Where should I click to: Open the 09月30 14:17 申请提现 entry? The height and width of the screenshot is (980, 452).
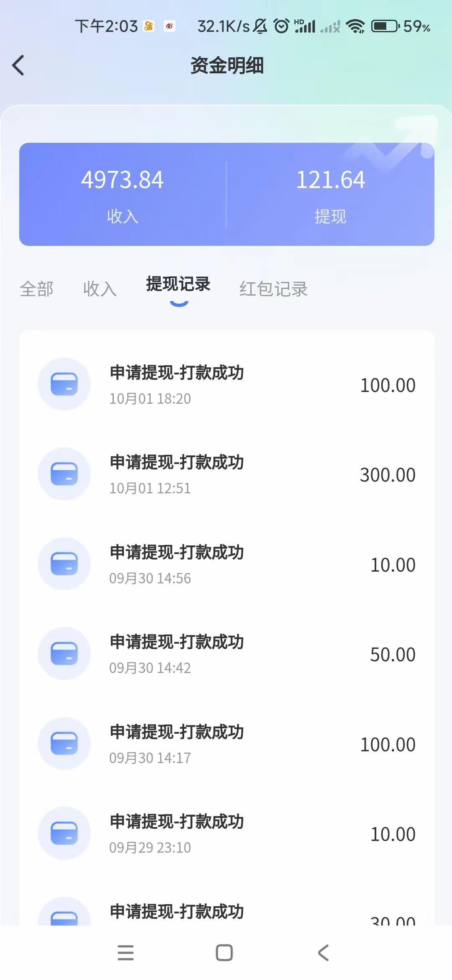click(x=226, y=744)
